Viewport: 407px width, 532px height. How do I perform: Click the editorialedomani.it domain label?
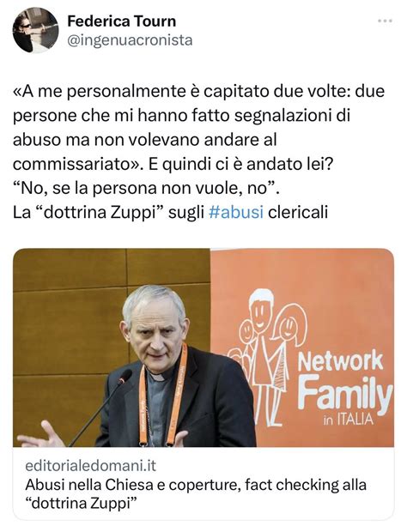click(x=91, y=466)
